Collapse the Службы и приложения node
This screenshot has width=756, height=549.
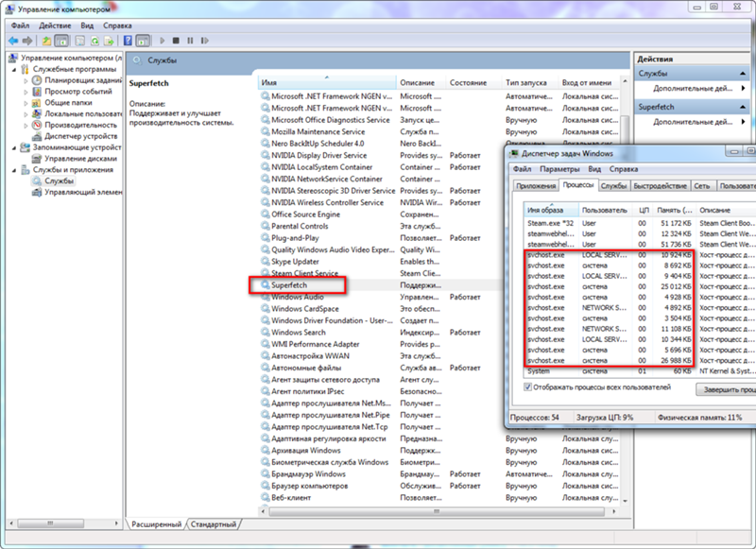coord(14,170)
